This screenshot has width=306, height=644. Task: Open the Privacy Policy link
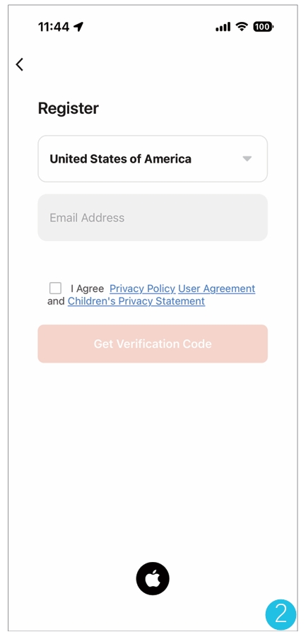(143, 288)
